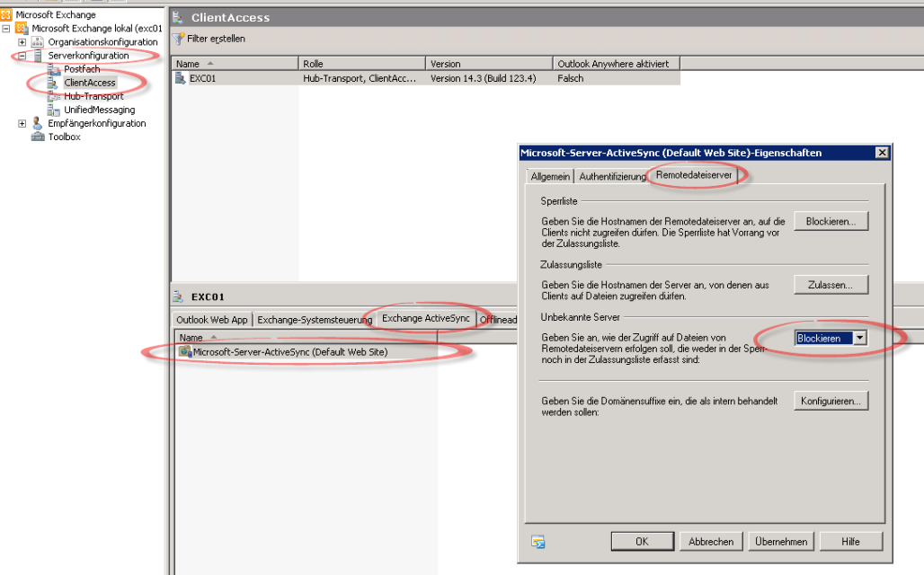
Task: Select the Microsoft Exchange root node
Action: pyautogui.click(x=56, y=14)
